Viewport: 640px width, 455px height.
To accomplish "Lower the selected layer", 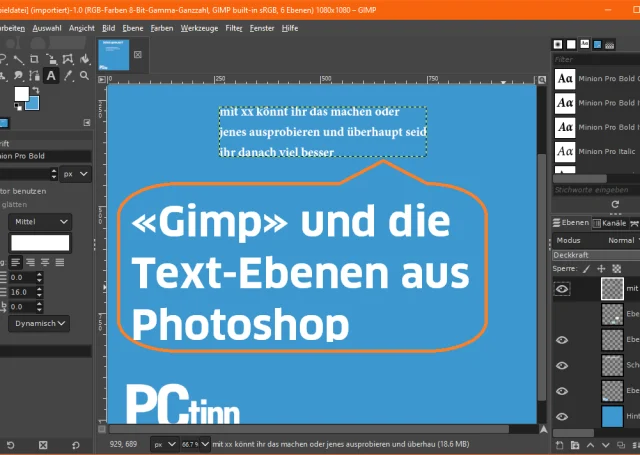I will click(605, 445).
